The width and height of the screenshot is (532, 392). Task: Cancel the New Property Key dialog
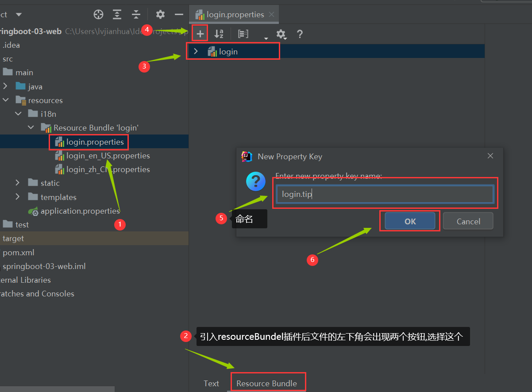tap(468, 221)
